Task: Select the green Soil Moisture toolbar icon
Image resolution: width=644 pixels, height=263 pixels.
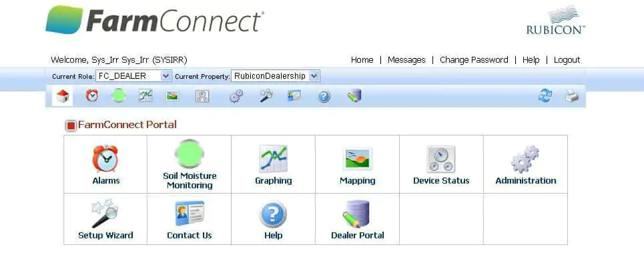Action: [119, 95]
